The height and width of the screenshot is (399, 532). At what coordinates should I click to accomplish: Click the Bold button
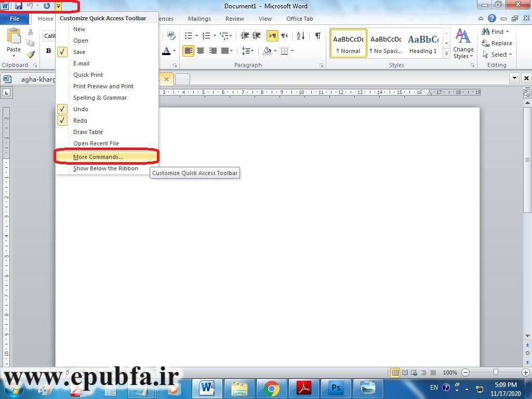pyautogui.click(x=48, y=51)
